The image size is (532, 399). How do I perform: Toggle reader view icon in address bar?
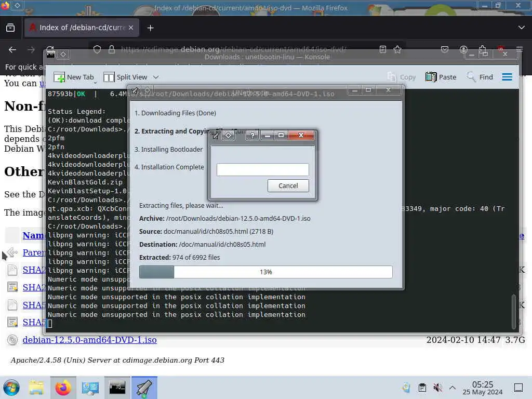point(383,49)
